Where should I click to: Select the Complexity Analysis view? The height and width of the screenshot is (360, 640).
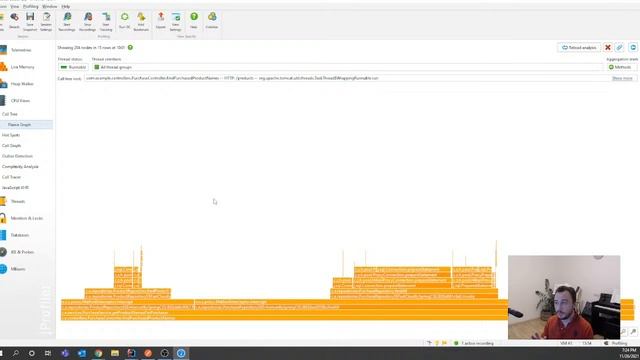pos(20,167)
